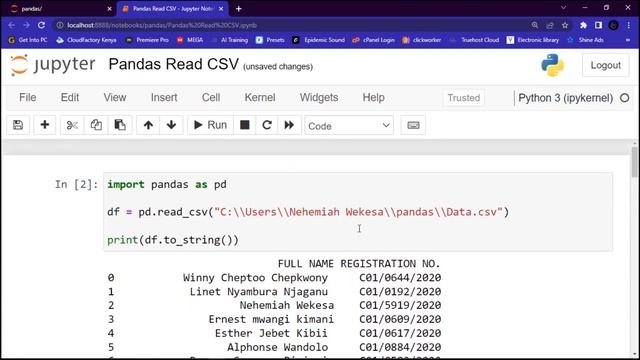Open the View menu
640x360 pixels.
point(115,98)
